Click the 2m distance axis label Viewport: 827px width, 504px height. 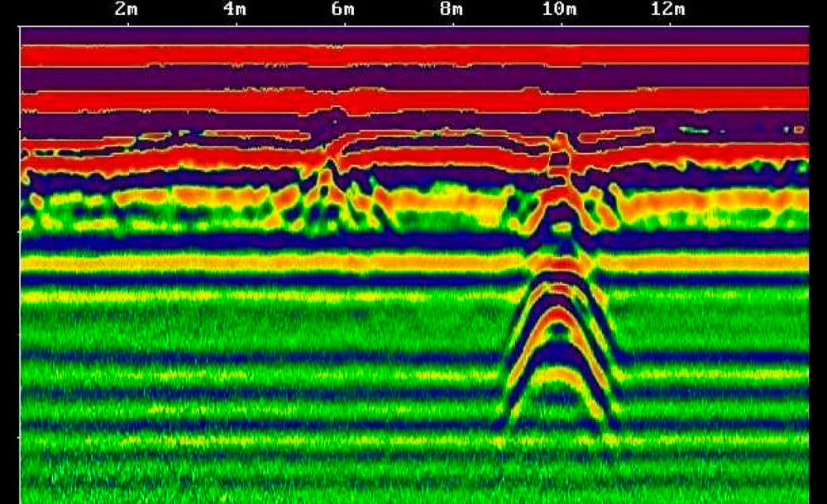coord(126,10)
